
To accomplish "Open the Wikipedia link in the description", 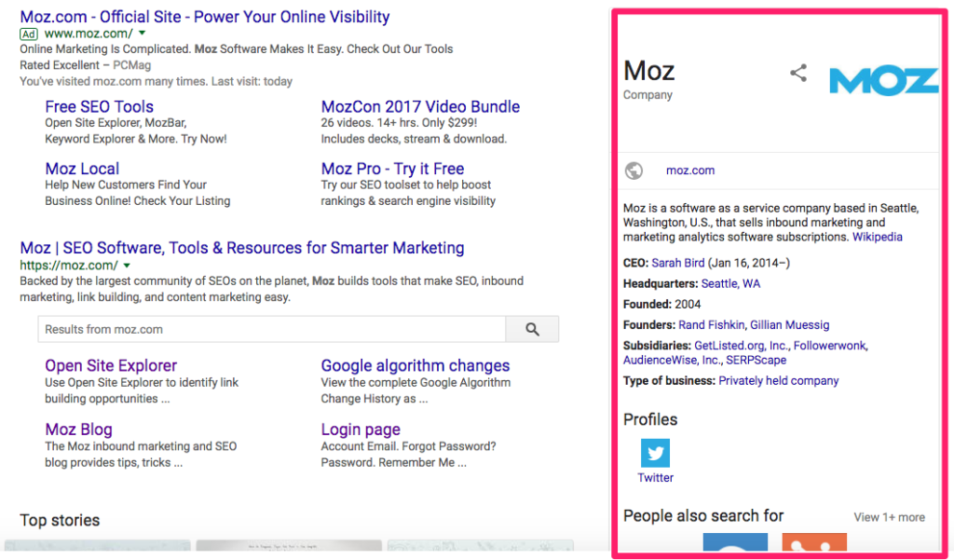I will [x=879, y=237].
